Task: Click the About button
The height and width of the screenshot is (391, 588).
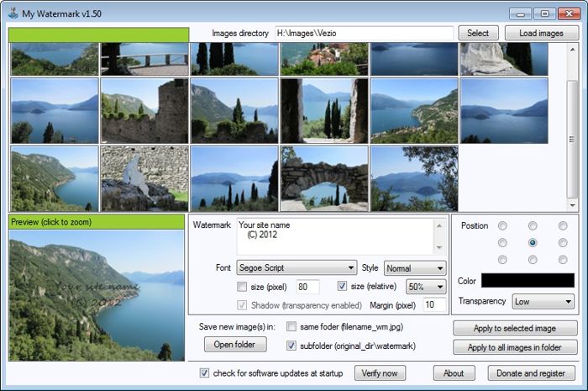Action: pos(454,373)
